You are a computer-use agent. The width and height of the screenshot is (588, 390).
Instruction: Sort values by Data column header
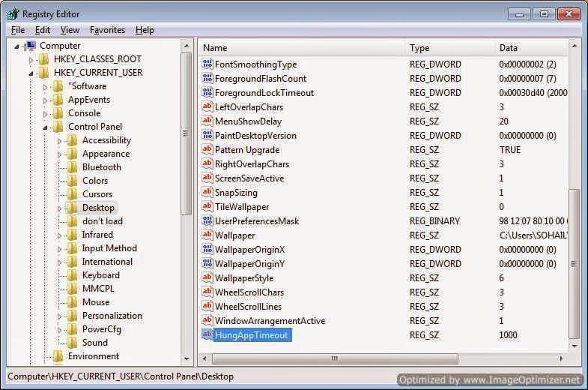click(x=531, y=48)
